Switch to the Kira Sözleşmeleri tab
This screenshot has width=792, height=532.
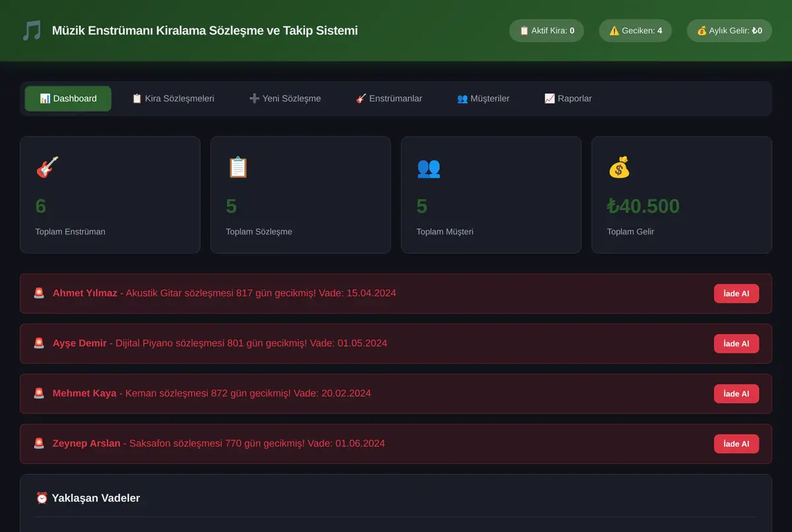pyautogui.click(x=173, y=98)
